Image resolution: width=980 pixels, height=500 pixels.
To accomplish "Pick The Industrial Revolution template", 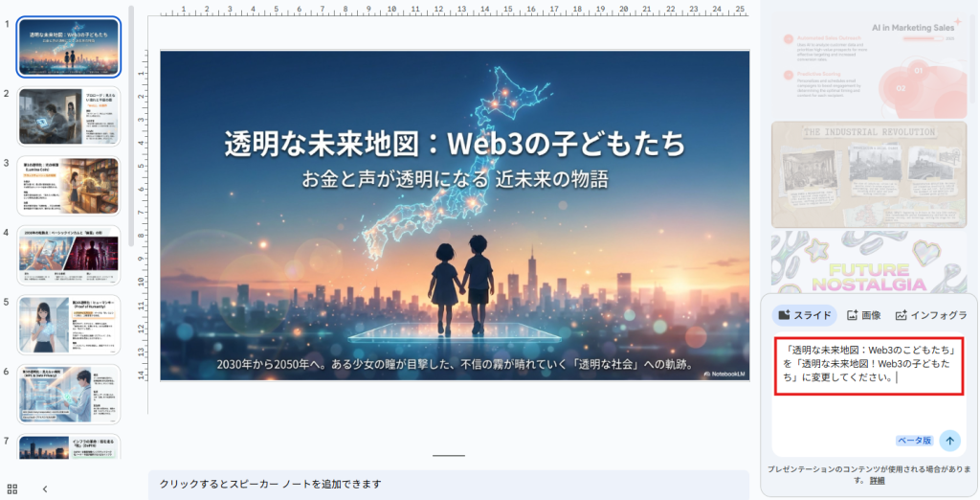I will (864, 173).
